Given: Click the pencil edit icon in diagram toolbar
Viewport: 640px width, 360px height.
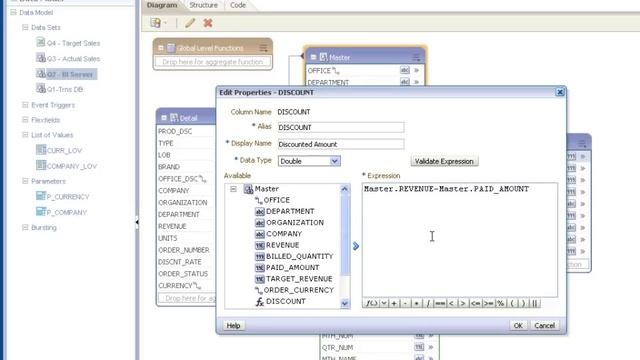Looking at the screenshot, I should pyautogui.click(x=190, y=23).
